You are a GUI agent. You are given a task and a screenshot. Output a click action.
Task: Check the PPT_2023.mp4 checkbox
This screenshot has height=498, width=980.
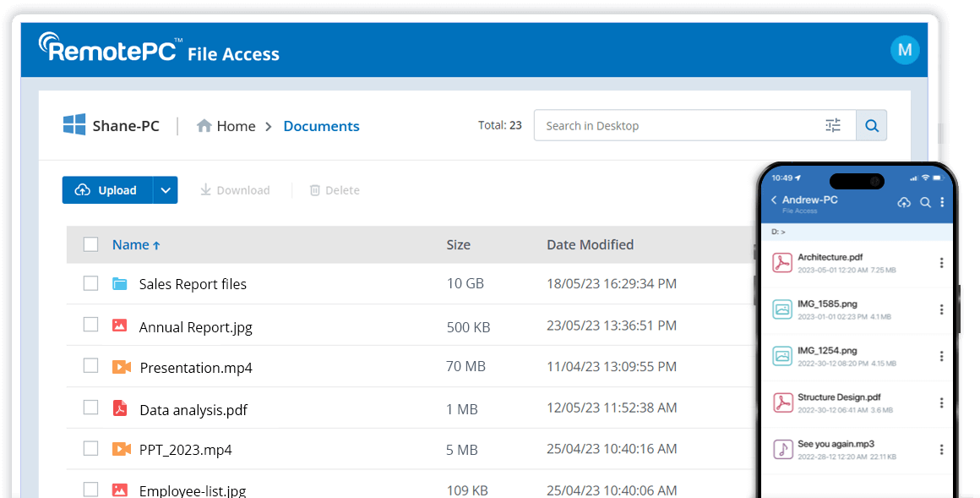coord(90,448)
